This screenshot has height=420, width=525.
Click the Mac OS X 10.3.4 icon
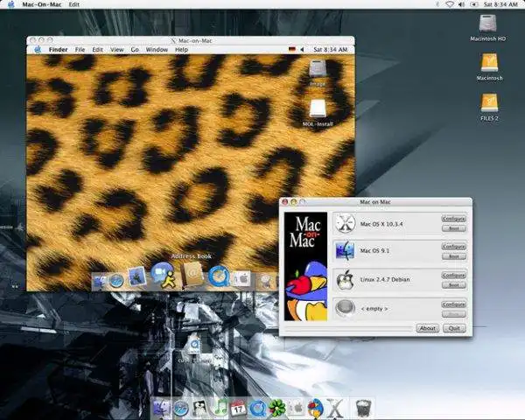tap(346, 224)
